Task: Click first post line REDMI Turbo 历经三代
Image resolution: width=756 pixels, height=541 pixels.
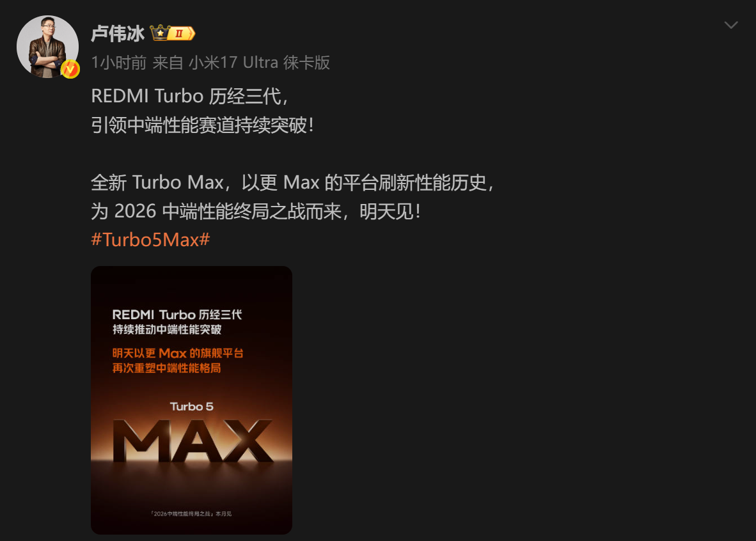Action: (190, 97)
